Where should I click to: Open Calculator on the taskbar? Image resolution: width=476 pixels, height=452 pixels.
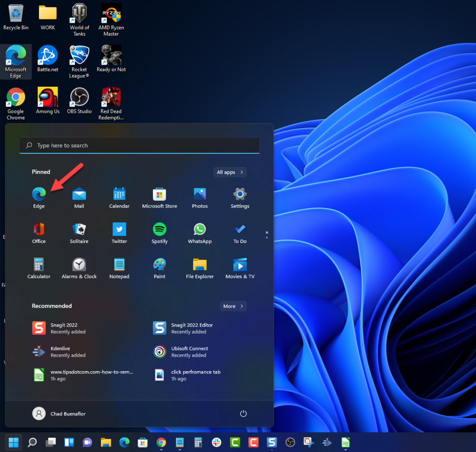[198, 443]
